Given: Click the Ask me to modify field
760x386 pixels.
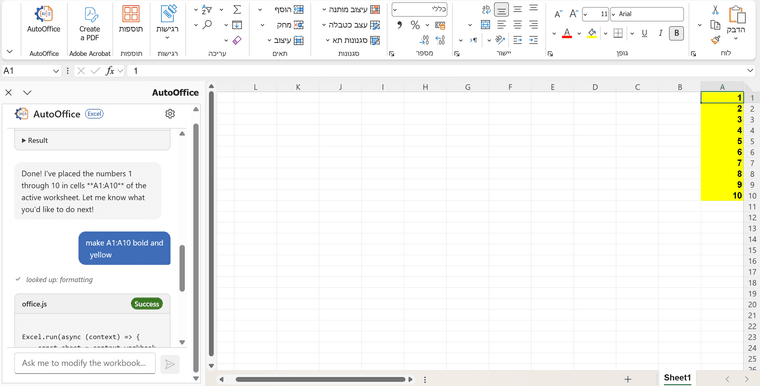Looking at the screenshot, I should 85,363.
